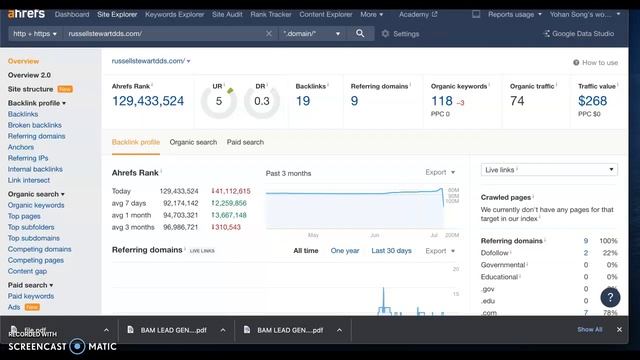
Task: Open Link intersect
Action: [29, 180]
